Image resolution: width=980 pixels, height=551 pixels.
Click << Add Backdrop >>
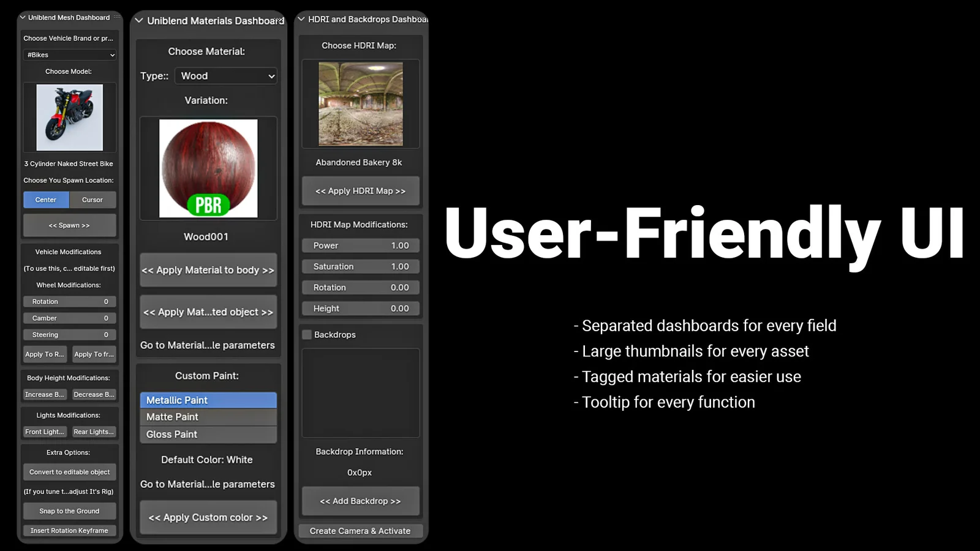tap(360, 500)
